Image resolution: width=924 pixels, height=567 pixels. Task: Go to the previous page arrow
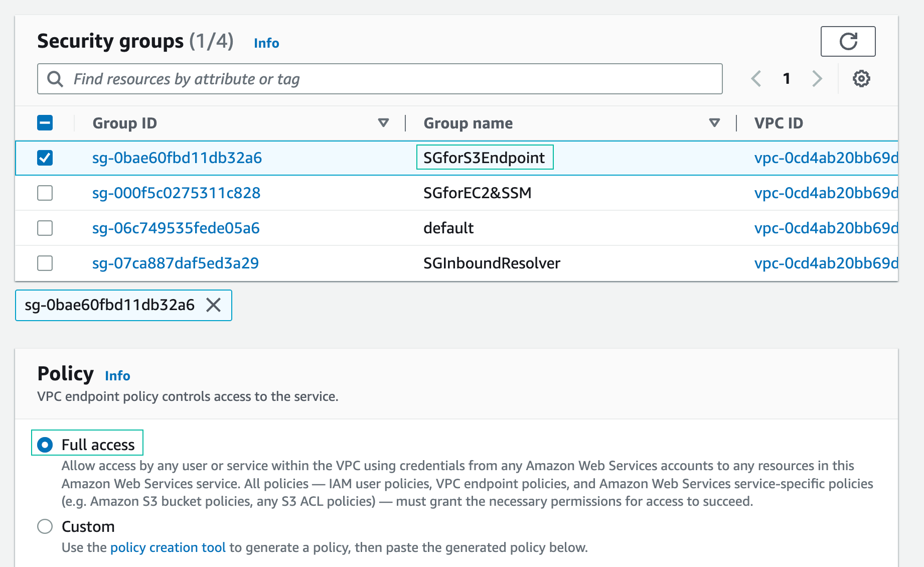pos(756,79)
